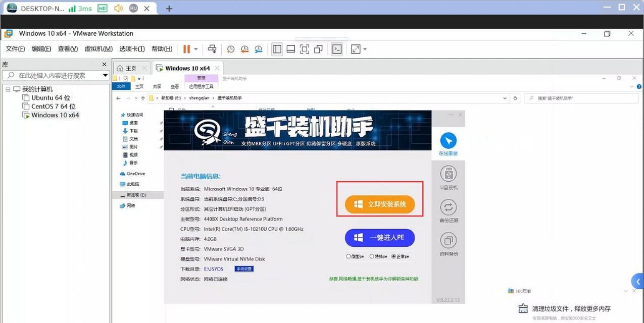Image resolution: width=644 pixels, height=323 pixels.
Task: Open the 共享 ribbon tab in Explorer
Action: (x=157, y=86)
